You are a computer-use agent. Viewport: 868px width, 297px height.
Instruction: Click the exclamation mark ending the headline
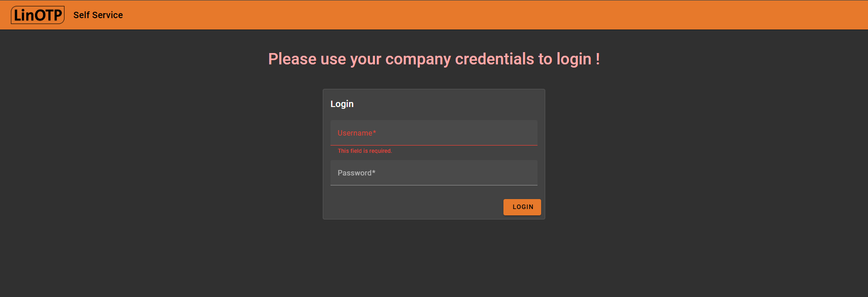coord(597,59)
